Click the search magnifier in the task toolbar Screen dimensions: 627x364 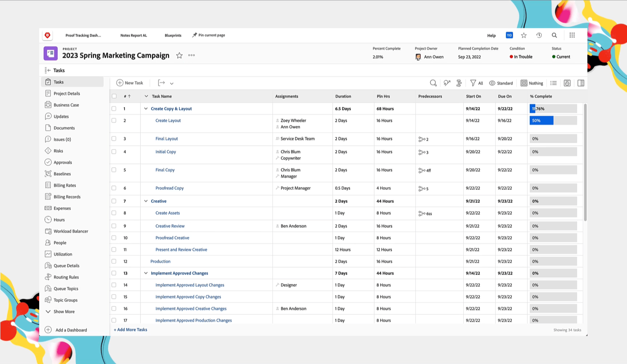tap(433, 83)
